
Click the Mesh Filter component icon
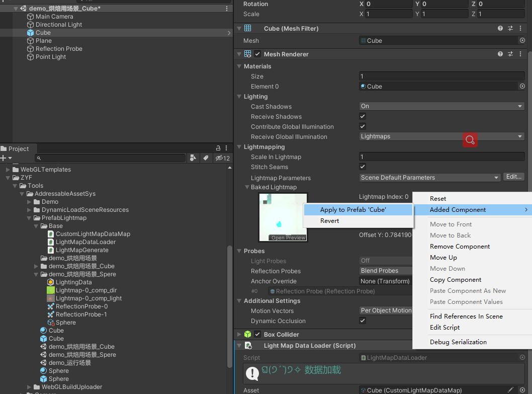point(248,28)
